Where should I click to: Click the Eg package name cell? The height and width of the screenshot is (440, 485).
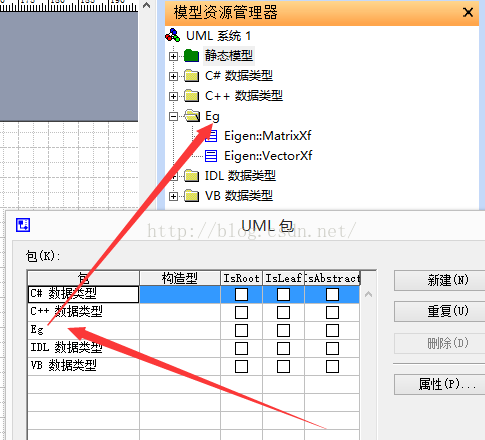(83, 330)
